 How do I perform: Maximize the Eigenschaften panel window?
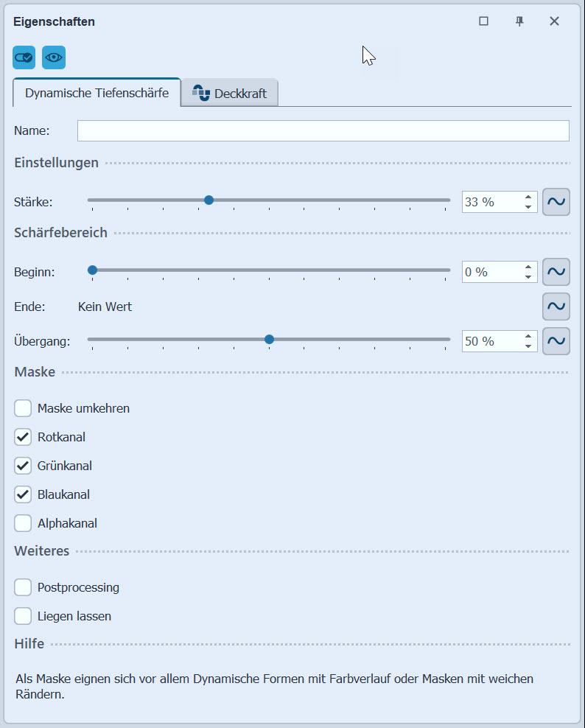click(484, 21)
